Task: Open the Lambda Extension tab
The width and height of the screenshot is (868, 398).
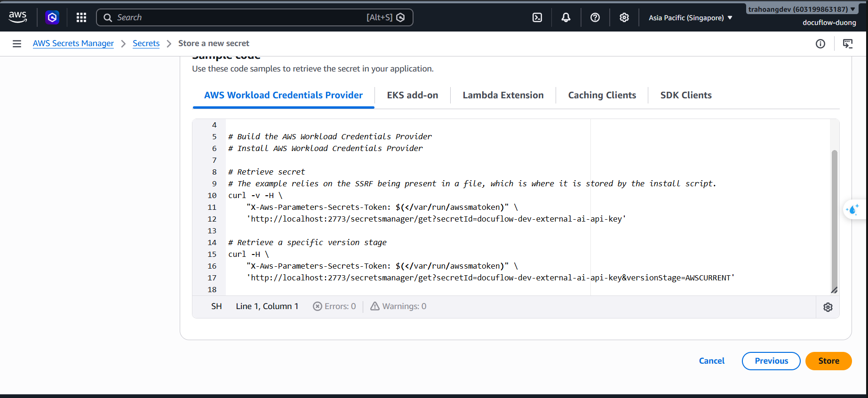Action: [503, 96]
